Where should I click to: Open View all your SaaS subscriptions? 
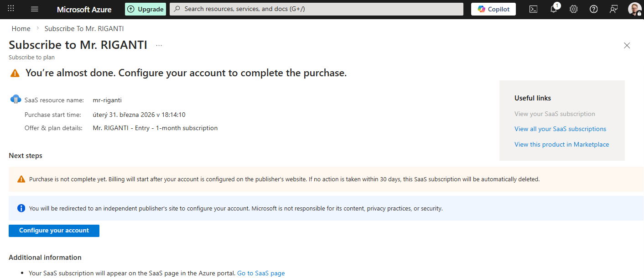(560, 129)
